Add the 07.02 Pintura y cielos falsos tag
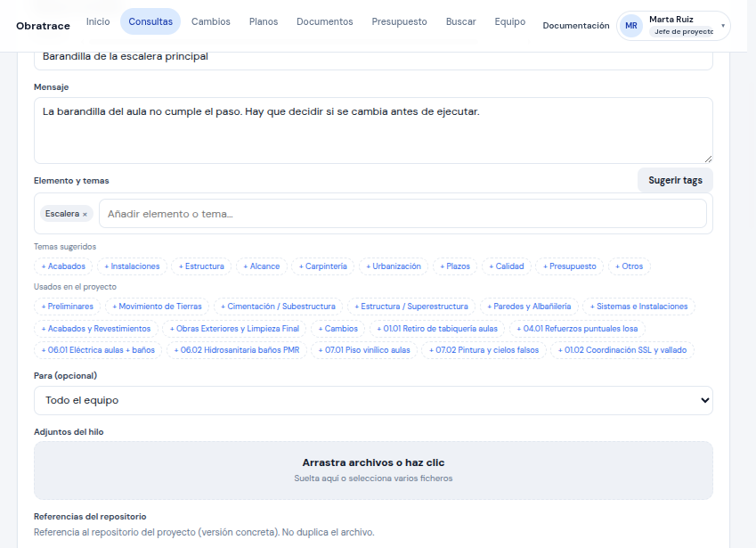756x548 pixels. (x=484, y=350)
